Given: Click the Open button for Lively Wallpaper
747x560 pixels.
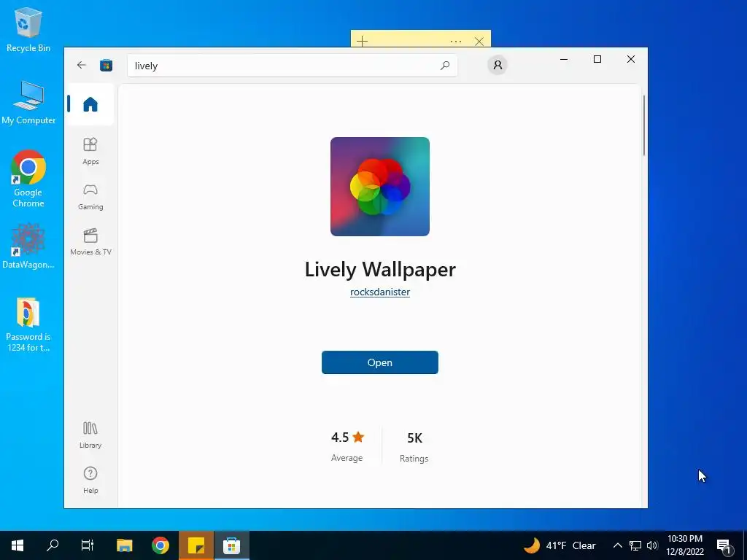Looking at the screenshot, I should coord(379,362).
